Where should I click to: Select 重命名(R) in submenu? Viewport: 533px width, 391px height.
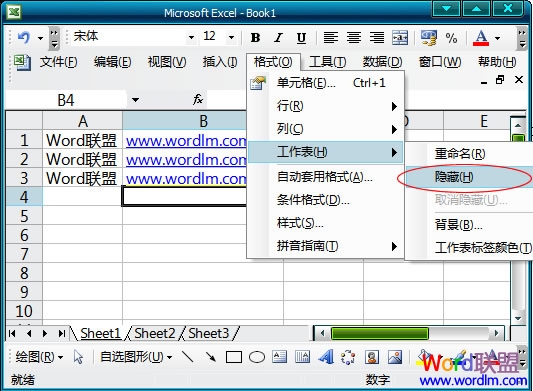click(x=469, y=154)
